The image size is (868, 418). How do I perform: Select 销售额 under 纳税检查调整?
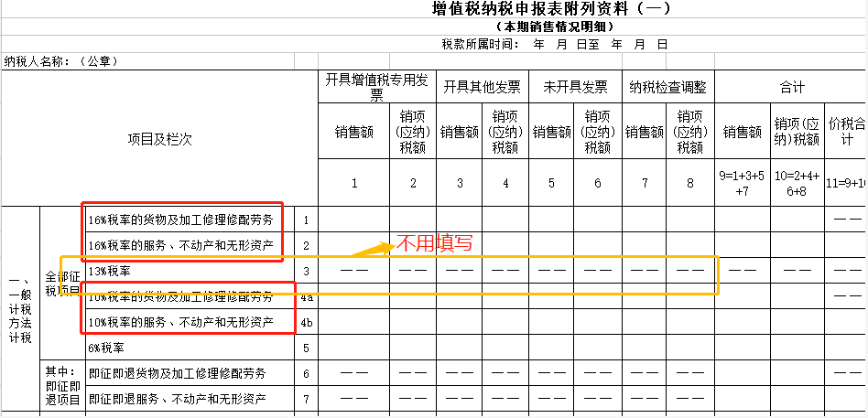tap(645, 132)
